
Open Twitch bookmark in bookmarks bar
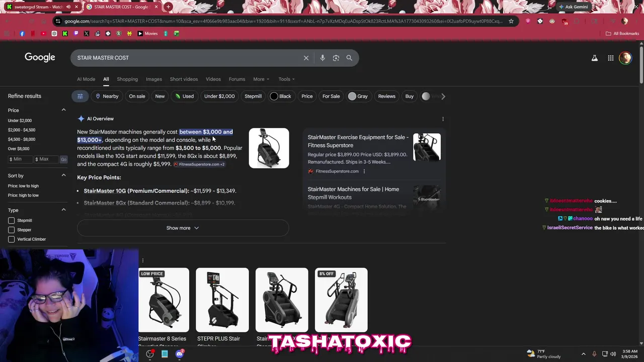click(x=76, y=34)
